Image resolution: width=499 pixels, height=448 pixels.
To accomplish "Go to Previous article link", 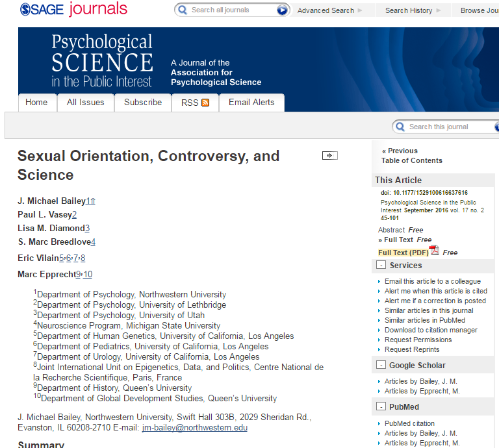I will coord(402,151).
